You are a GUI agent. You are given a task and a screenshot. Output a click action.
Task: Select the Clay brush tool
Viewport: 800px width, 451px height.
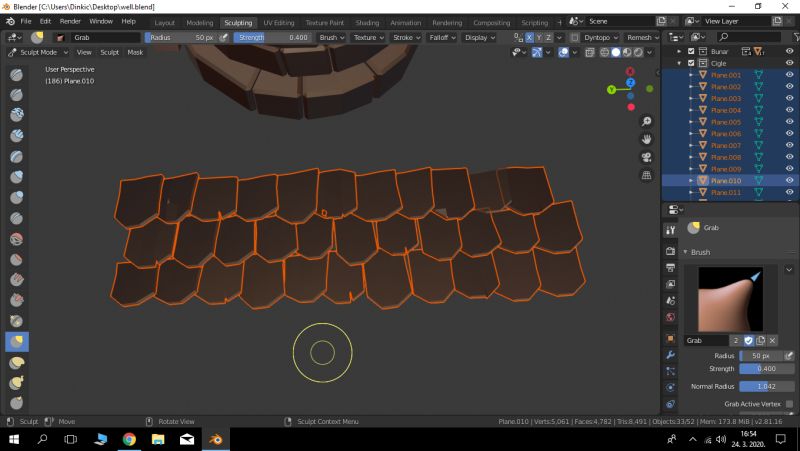click(16, 115)
